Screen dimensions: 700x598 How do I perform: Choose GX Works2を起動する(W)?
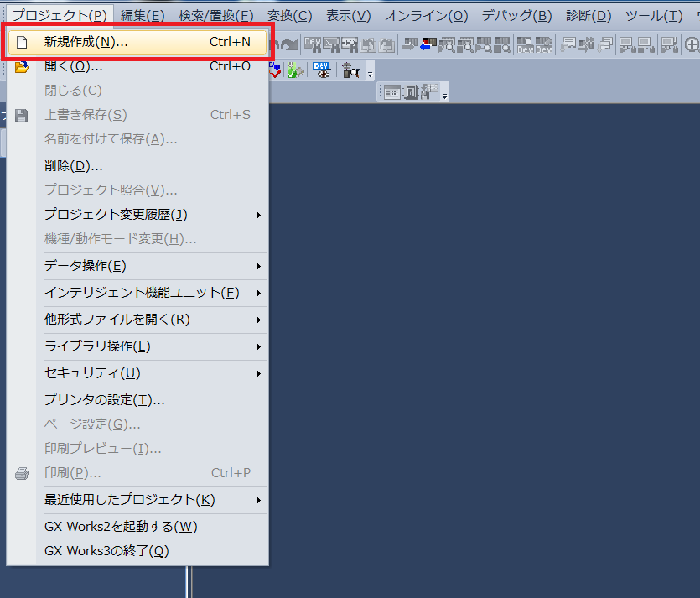[x=137, y=527]
